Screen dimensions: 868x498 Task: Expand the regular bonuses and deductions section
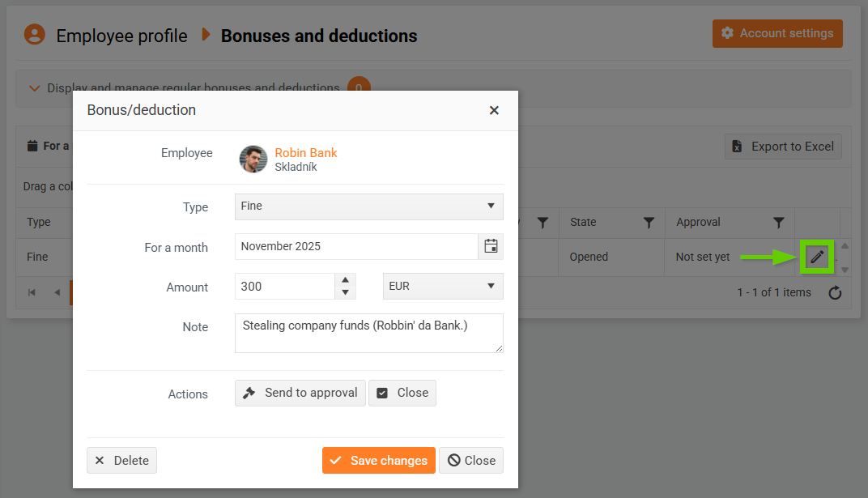[x=35, y=88]
